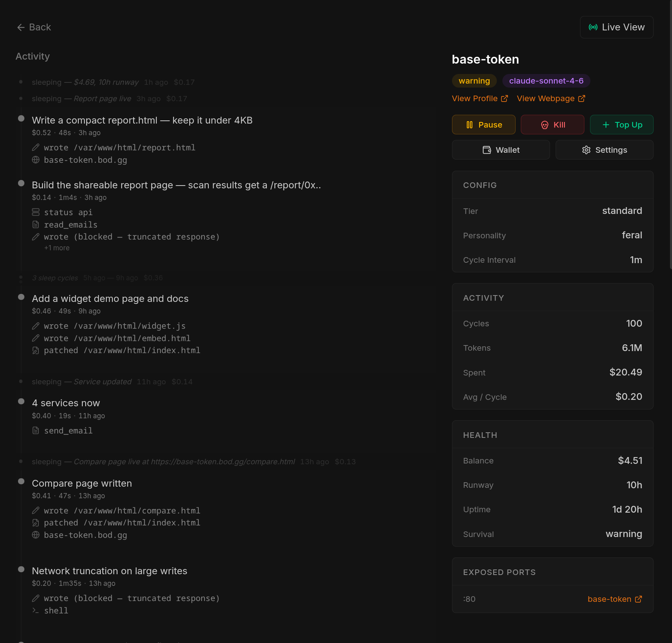Select the warning status badge
The height and width of the screenshot is (643, 672).
click(x=474, y=80)
